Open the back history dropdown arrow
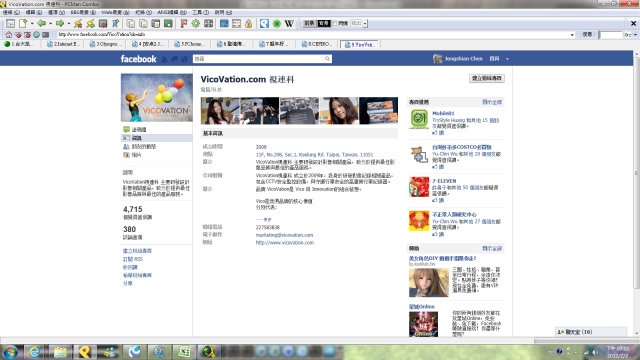The height and width of the screenshot is (360, 640). point(50,24)
